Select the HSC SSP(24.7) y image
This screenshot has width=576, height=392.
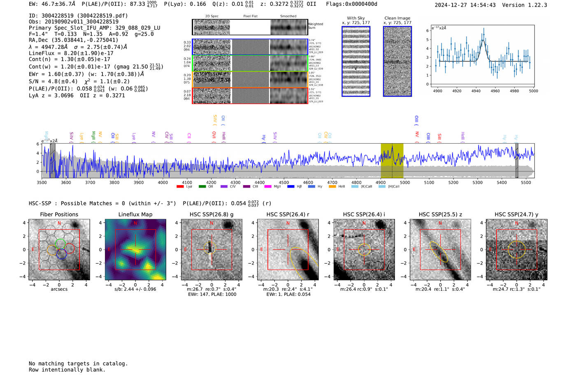pos(517,249)
